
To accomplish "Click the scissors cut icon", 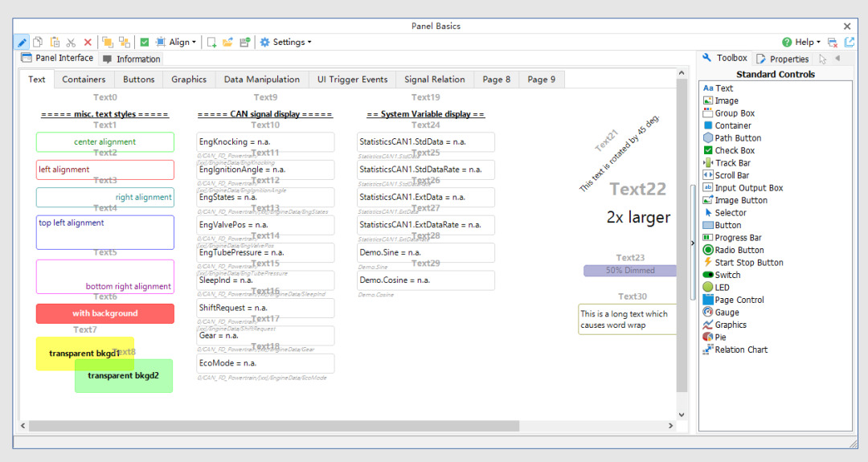I will click(x=71, y=42).
